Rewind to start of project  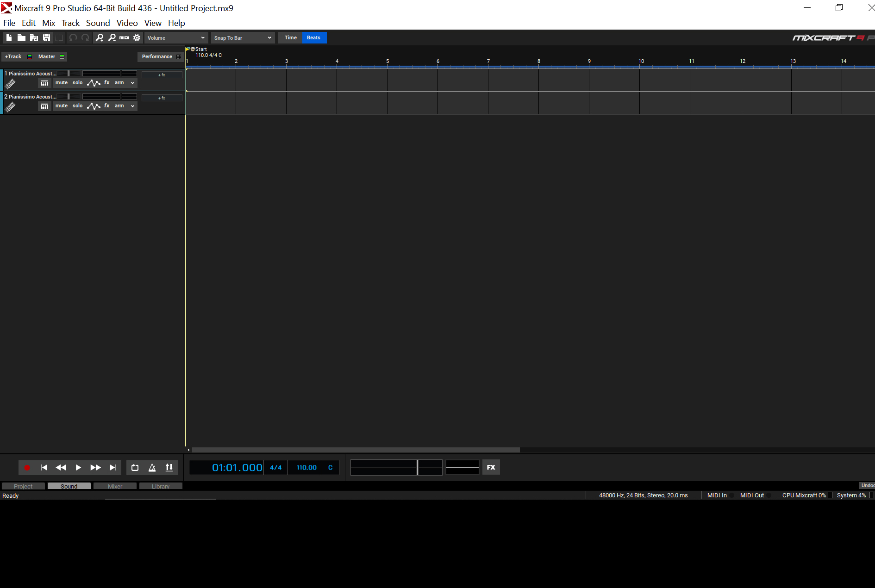pos(44,468)
